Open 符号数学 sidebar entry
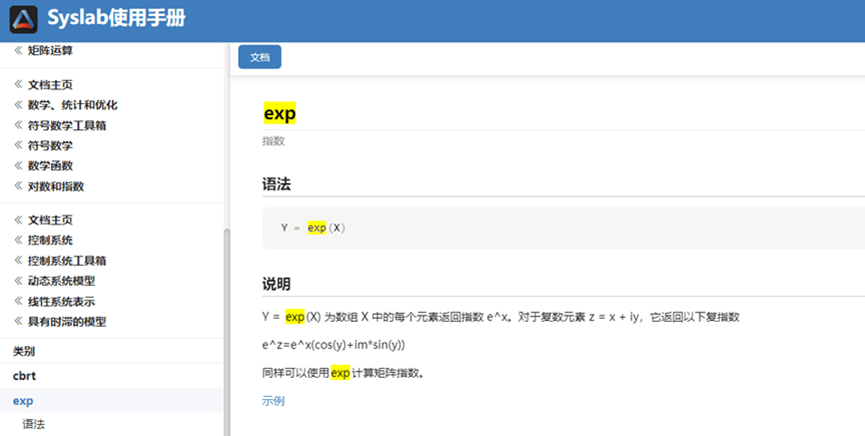The width and height of the screenshot is (865, 436). coord(50,146)
